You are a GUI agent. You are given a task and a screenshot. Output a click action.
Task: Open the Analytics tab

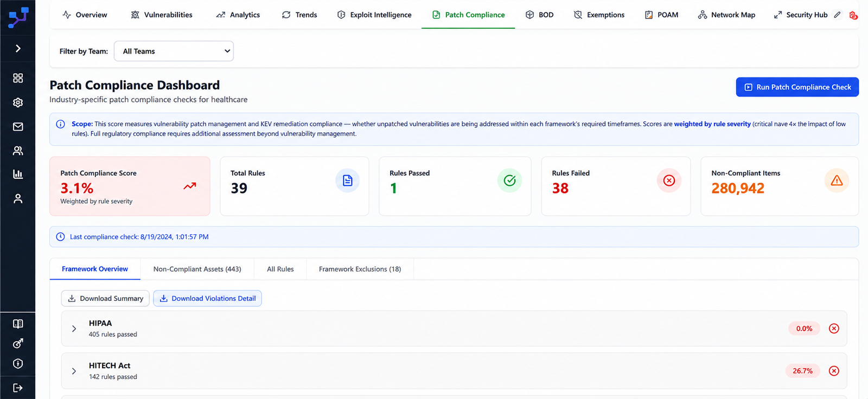click(238, 15)
